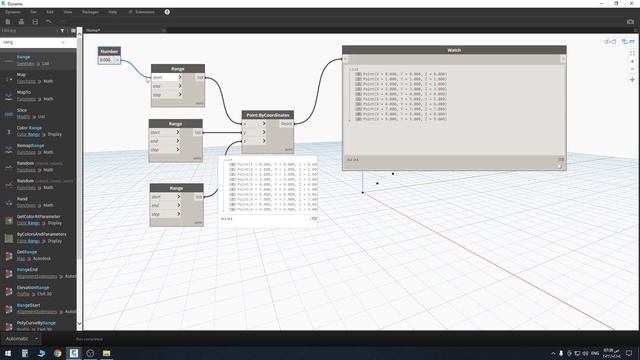Select the Watch node header
The height and width of the screenshot is (360, 640).
click(454, 50)
